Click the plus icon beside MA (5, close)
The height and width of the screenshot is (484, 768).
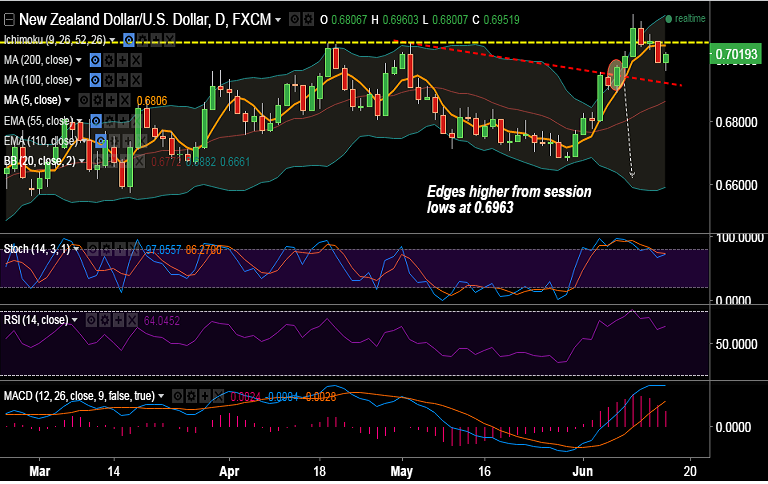coord(111,100)
